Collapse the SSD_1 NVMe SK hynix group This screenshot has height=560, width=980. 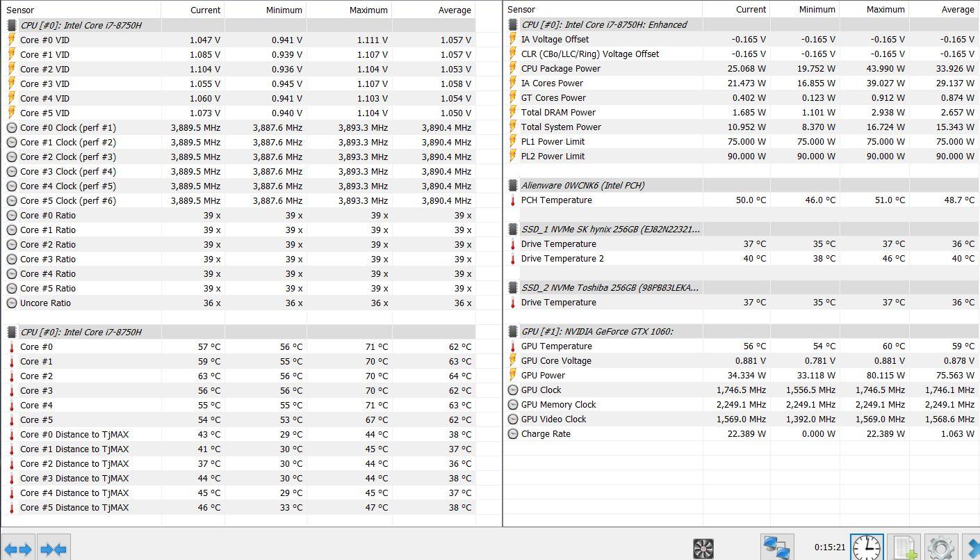pyautogui.click(x=610, y=230)
